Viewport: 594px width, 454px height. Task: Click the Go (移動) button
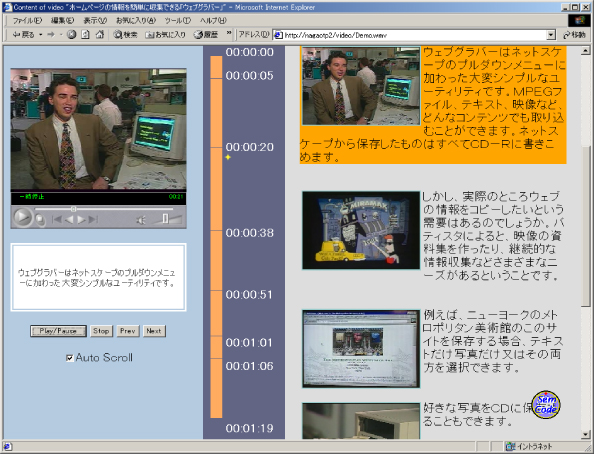[x=574, y=35]
